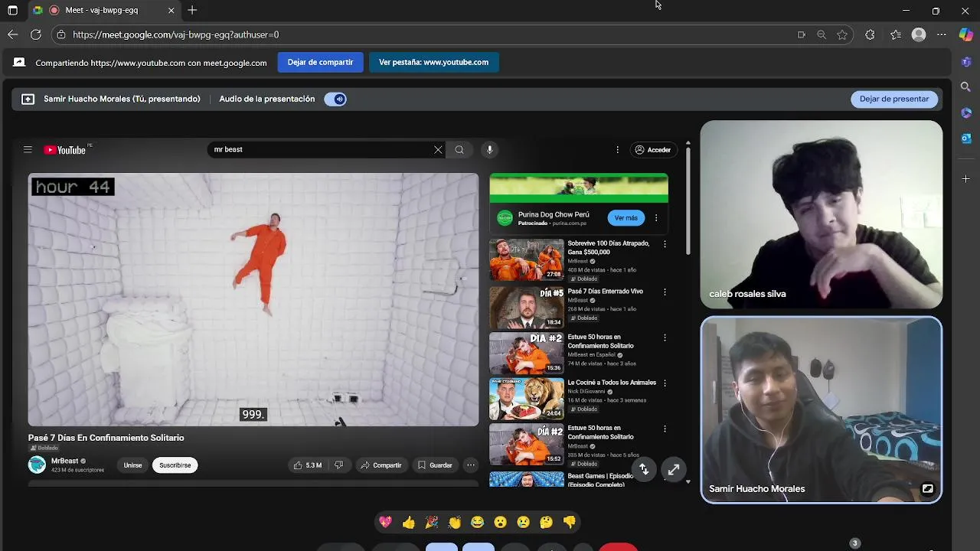Screen dimensions: 980x551
Task: Go back in browser history
Action: (12, 34)
